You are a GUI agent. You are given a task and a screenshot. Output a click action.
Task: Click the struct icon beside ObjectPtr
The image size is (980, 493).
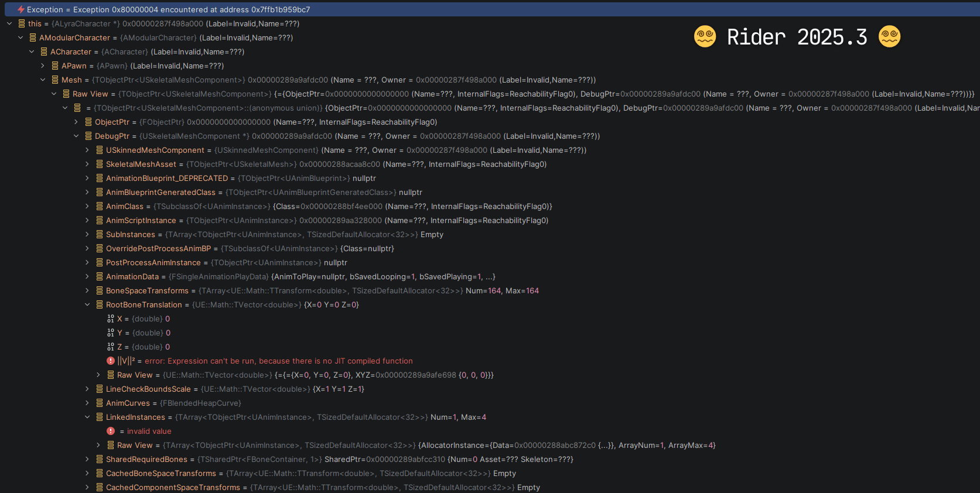click(x=88, y=122)
